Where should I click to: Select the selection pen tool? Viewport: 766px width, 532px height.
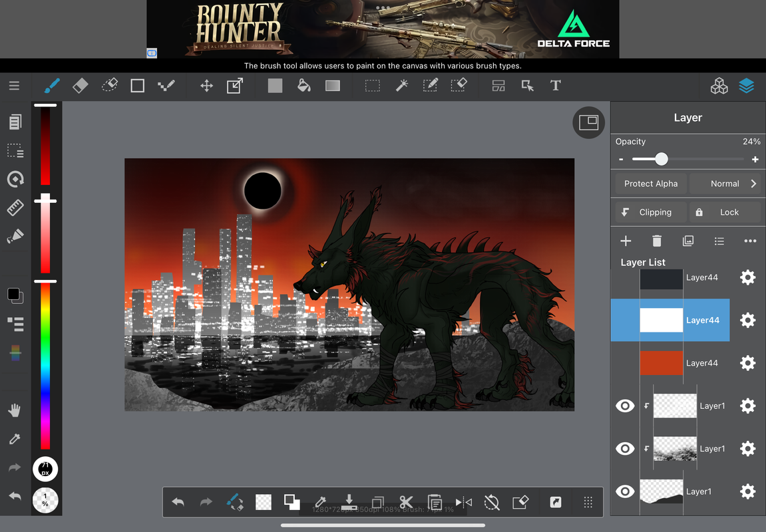coord(430,86)
